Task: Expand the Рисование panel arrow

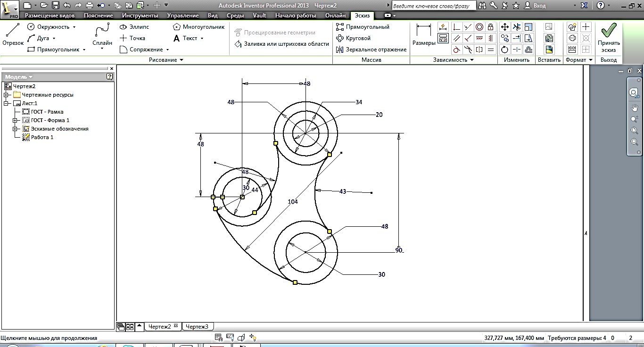Action: [182, 60]
